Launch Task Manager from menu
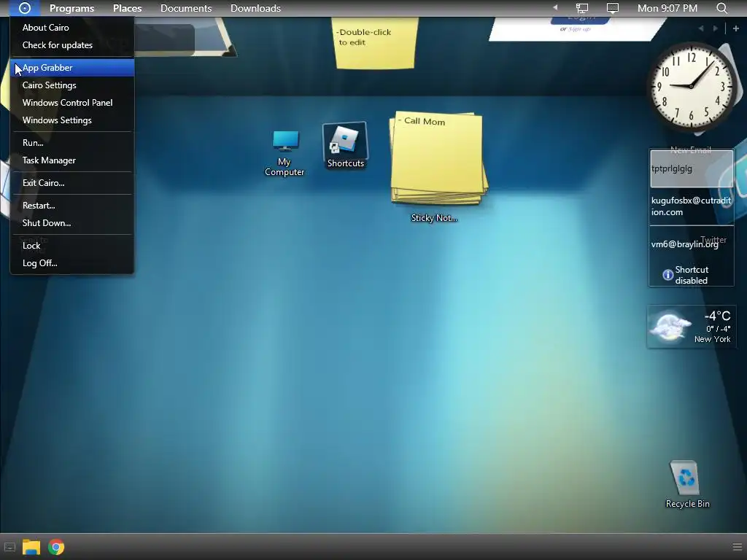The width and height of the screenshot is (747, 560). point(72,160)
